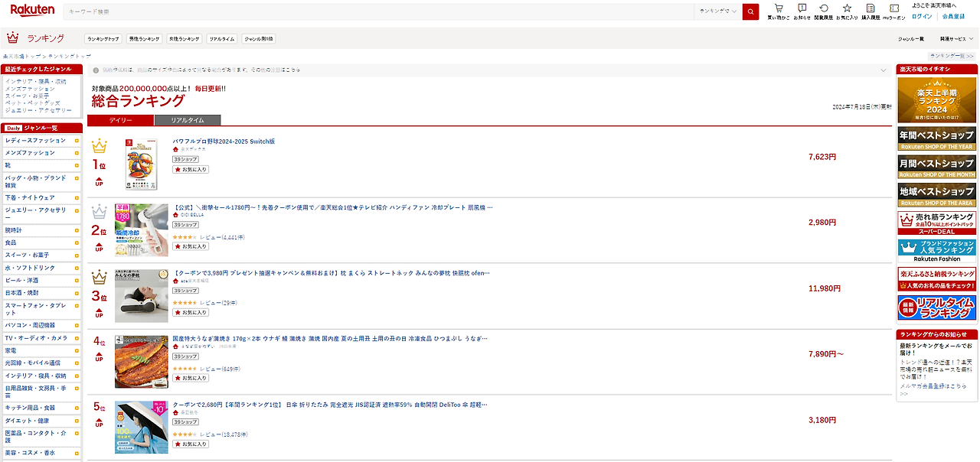
Task: Add rank 2 handy fan to favorites
Action: 190,246
